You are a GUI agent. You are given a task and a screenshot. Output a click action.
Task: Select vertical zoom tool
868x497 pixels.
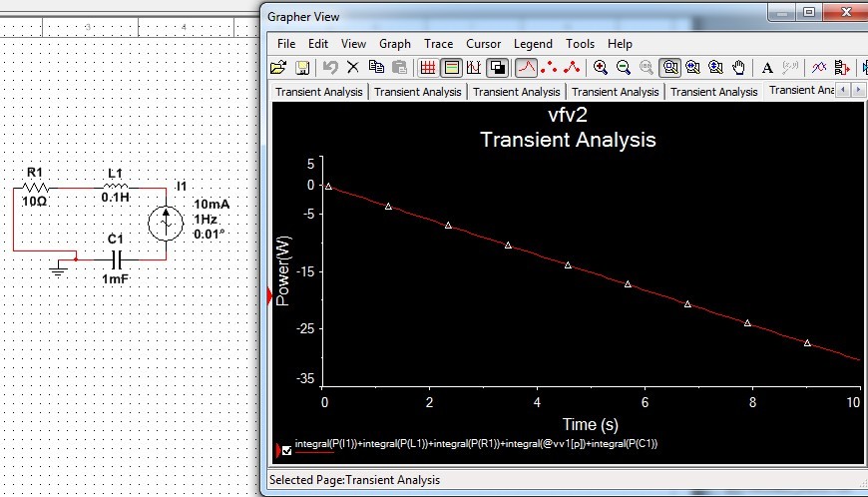click(x=715, y=68)
